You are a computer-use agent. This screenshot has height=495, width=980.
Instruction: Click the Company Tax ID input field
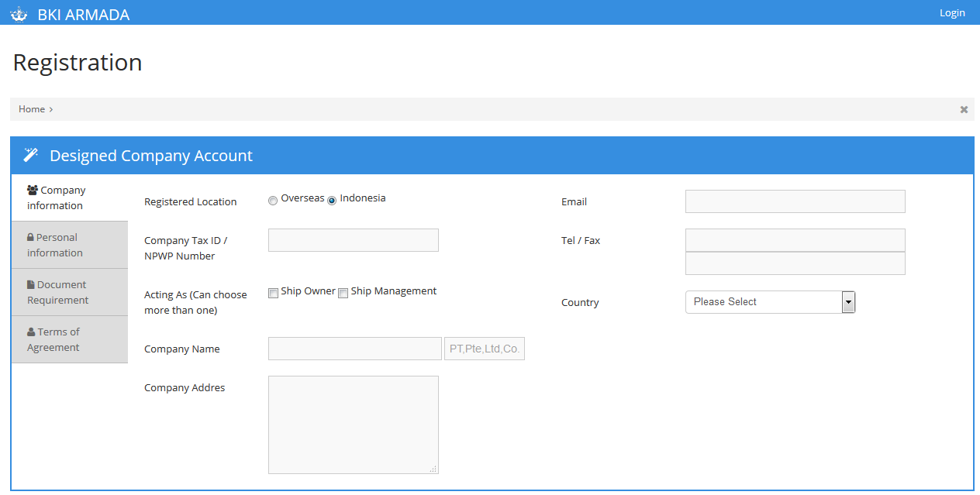tap(353, 240)
